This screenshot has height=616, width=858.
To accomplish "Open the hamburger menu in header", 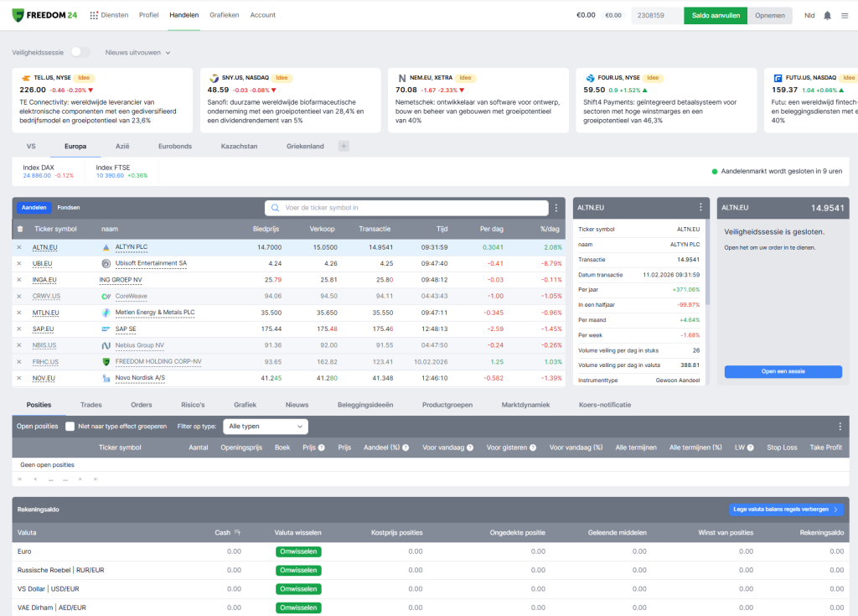I will click(x=845, y=15).
